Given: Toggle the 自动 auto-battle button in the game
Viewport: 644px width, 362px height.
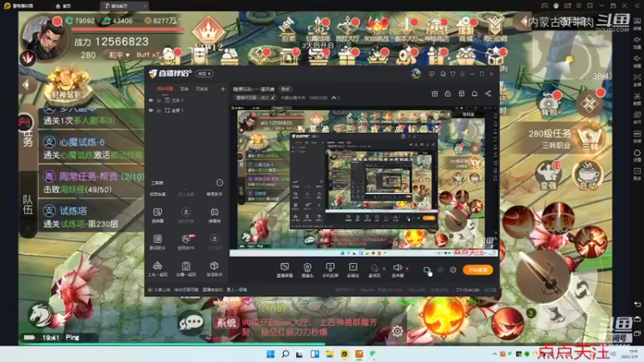Looking at the screenshot, I should pyautogui.click(x=588, y=175).
